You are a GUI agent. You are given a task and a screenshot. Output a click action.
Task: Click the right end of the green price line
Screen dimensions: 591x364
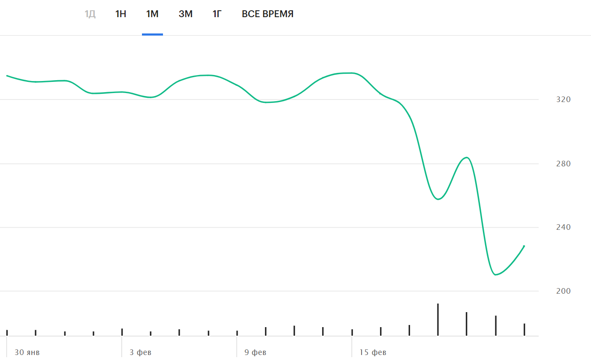coord(524,246)
